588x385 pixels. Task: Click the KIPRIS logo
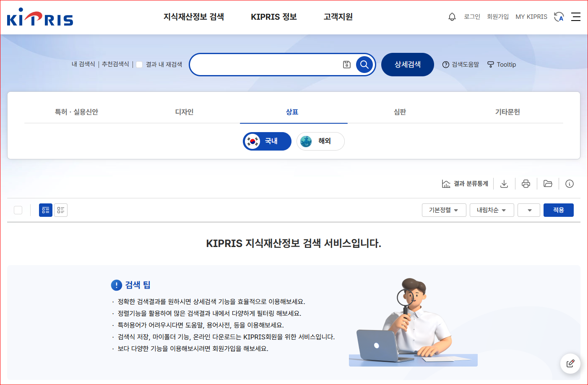coord(40,17)
